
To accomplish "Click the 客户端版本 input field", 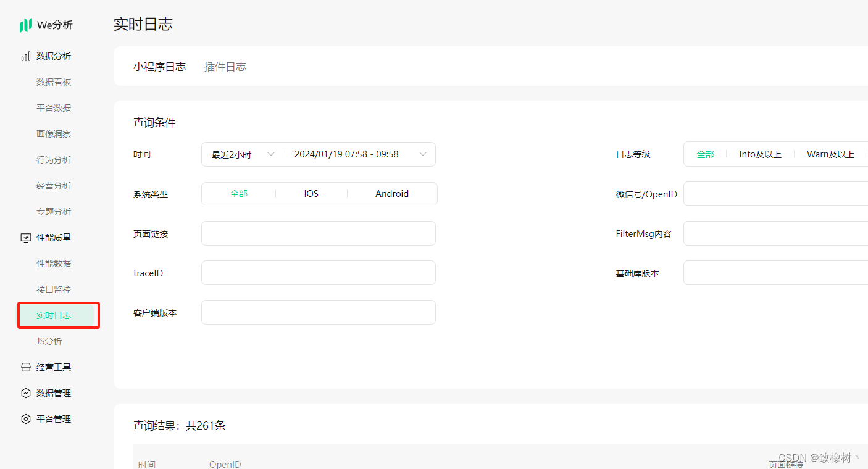I will click(x=319, y=312).
